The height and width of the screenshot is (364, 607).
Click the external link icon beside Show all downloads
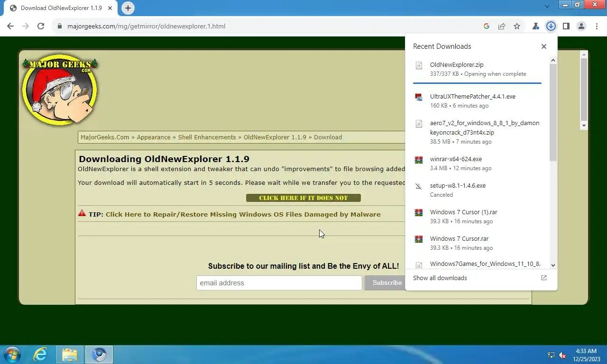(544, 278)
